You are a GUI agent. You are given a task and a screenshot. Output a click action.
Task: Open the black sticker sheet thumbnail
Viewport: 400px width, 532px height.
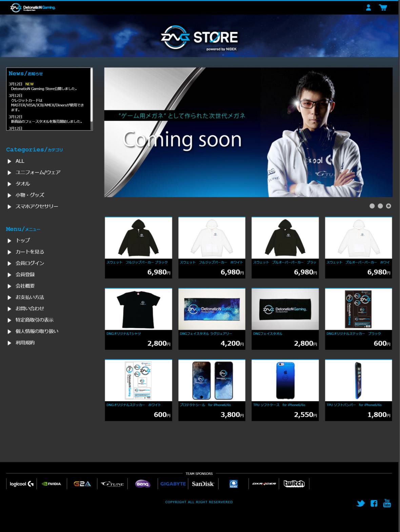pos(358,309)
